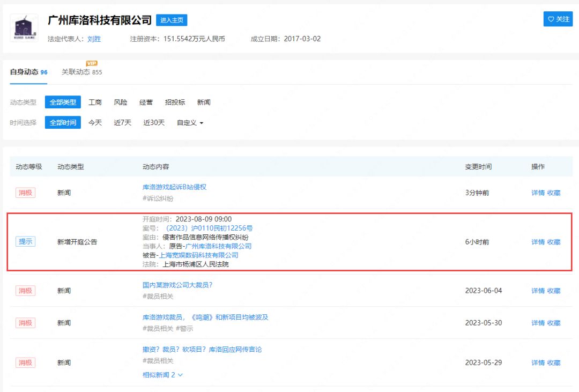
Task: Click the #诉讼纠纷 tag
Action: click(158, 198)
